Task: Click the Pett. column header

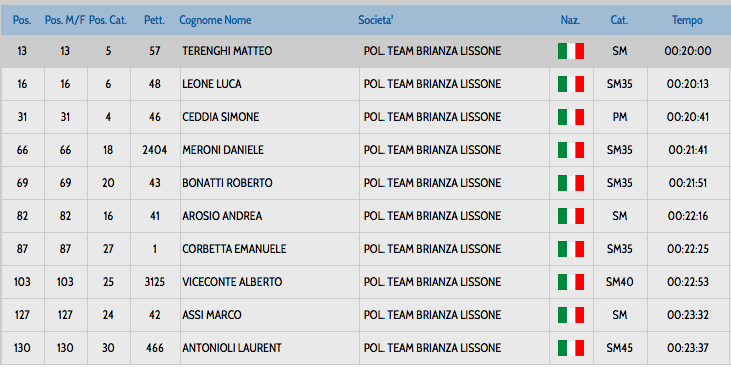Action: coord(154,20)
